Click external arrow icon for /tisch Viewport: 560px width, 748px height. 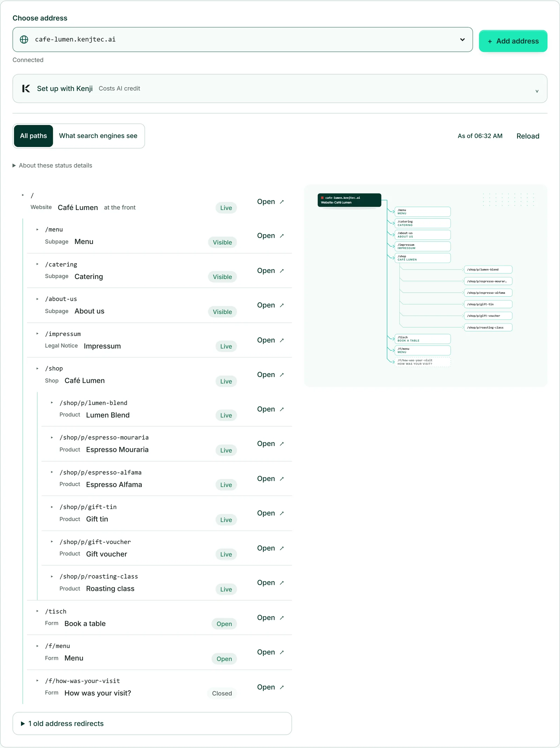pos(282,618)
